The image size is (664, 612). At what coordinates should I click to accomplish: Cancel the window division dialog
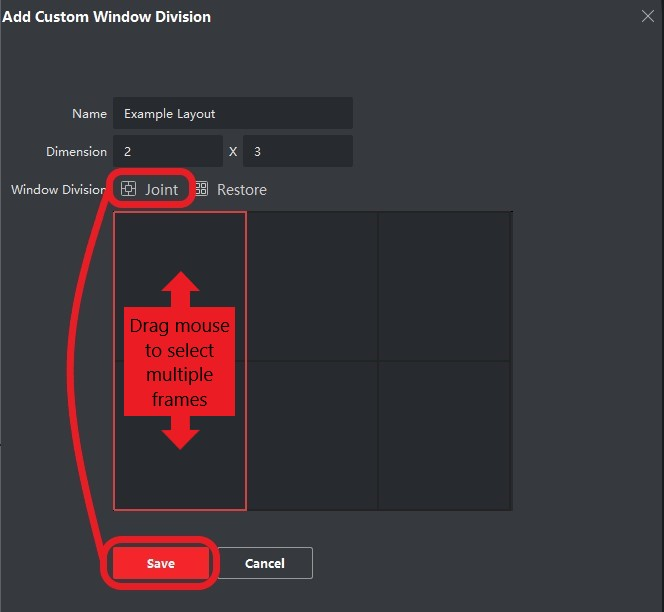[x=265, y=563]
